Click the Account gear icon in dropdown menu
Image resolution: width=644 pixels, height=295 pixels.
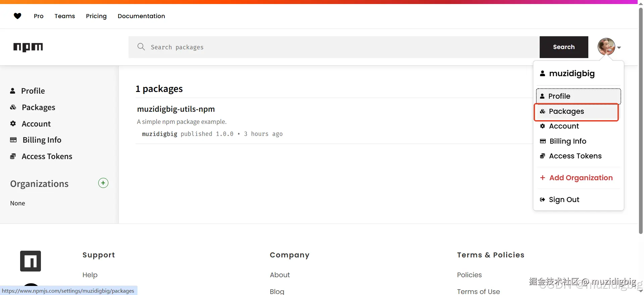coord(542,126)
